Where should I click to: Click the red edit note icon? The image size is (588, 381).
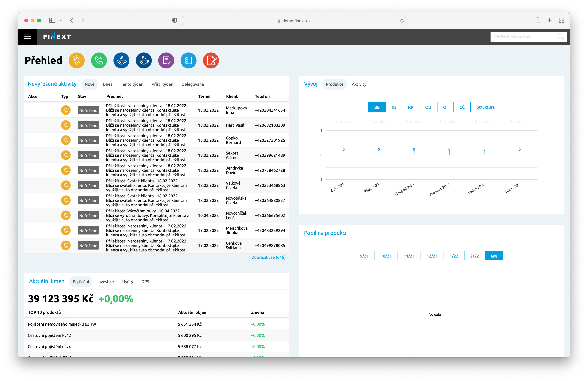[x=211, y=61]
